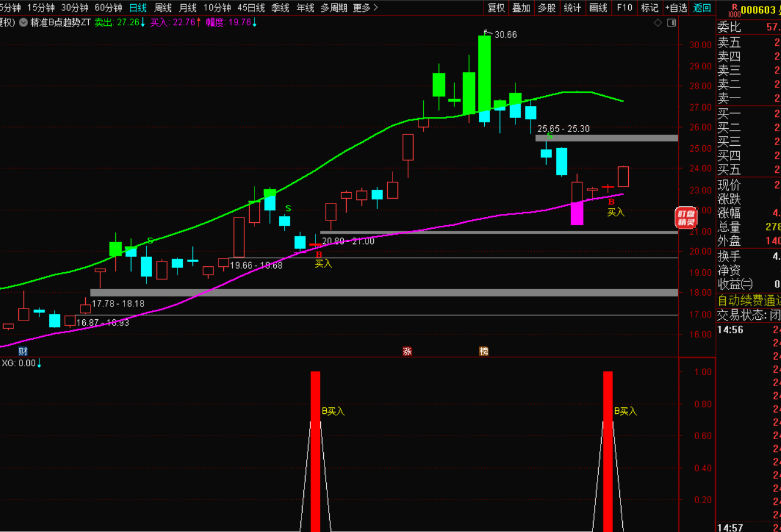Click the 榜 event marker icon
781x532 pixels.
[484, 352]
